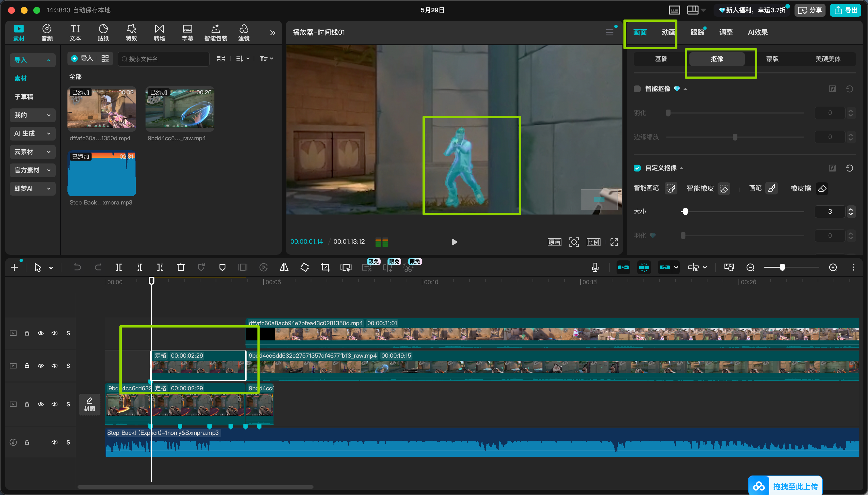Select the 蒙版 sub-tab
This screenshot has height=495, width=868.
772,59
